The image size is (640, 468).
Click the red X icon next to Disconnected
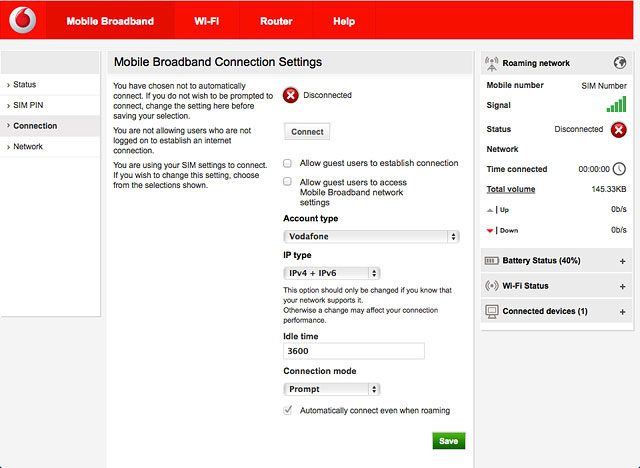click(x=291, y=95)
